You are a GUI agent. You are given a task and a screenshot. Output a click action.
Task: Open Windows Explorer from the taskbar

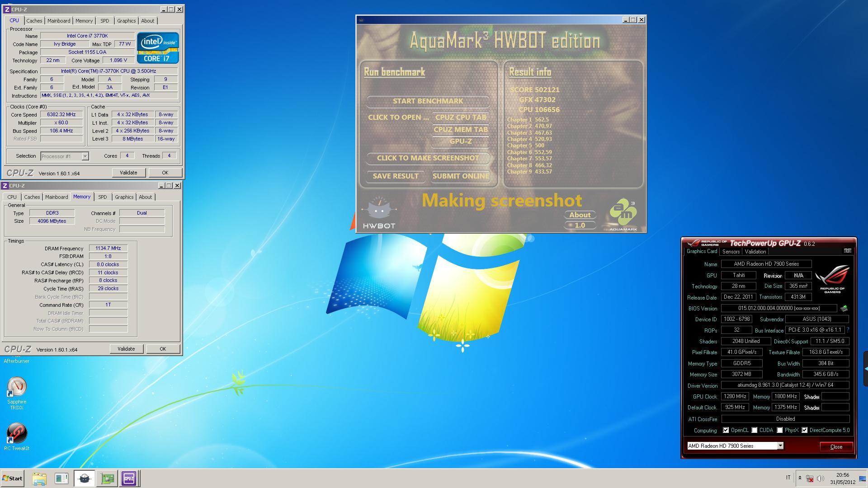[x=39, y=478]
